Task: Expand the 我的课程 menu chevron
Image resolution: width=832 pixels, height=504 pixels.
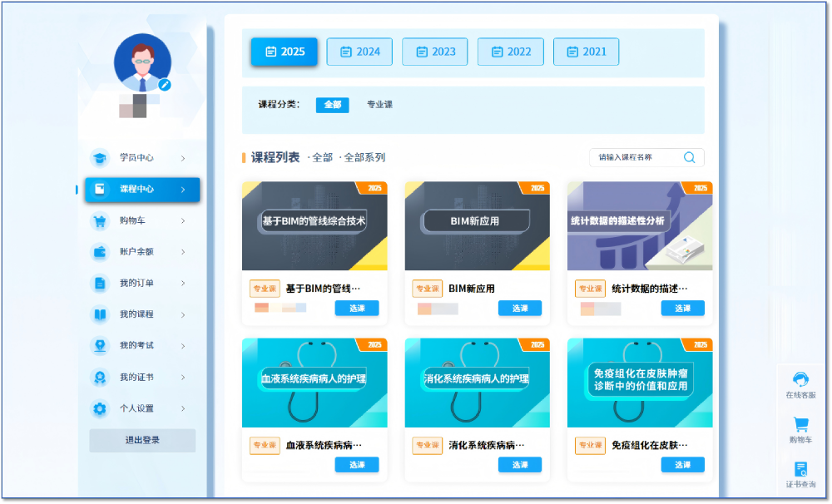Action: pyautogui.click(x=183, y=314)
